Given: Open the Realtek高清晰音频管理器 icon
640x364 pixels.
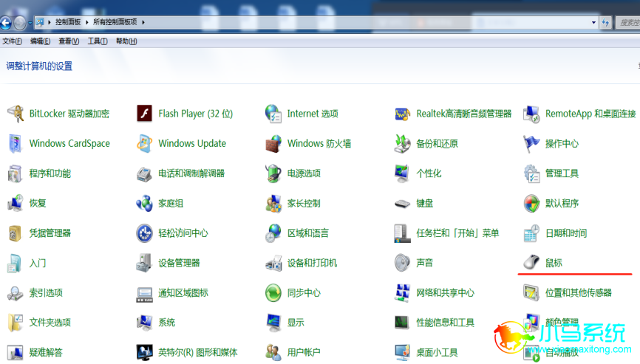Looking at the screenshot, I should pos(403,114).
